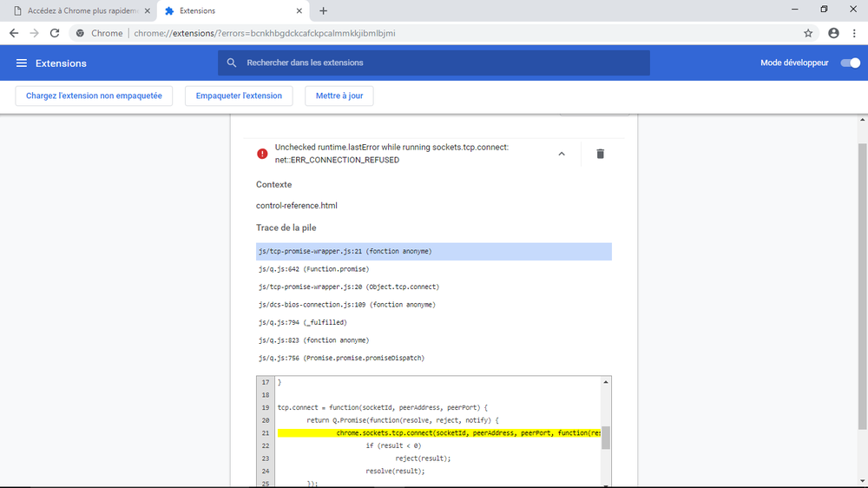This screenshot has width=868, height=488.
Task: Select stack frame js/tcp-promise-wrapper.js:21
Action: [433, 252]
